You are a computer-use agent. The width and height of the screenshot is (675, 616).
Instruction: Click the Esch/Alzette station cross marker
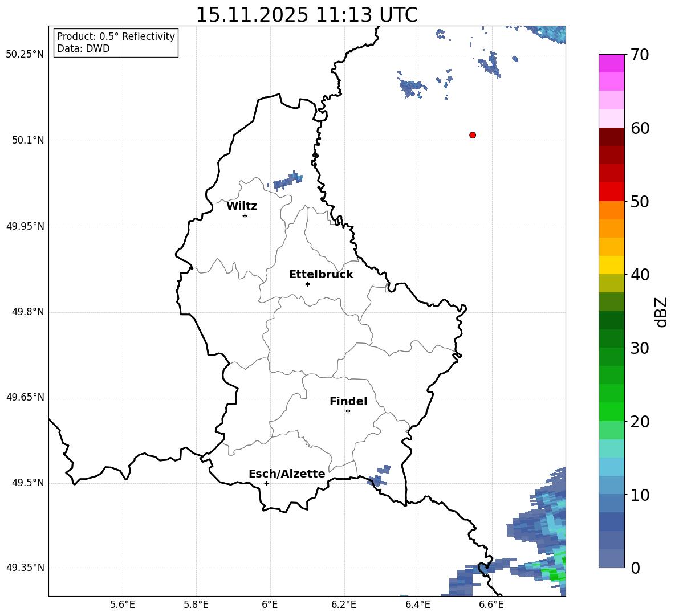pos(266,483)
